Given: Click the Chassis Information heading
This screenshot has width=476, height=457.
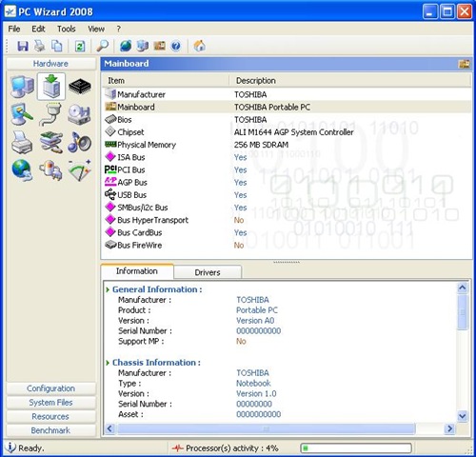Looking at the screenshot, I should 156,363.
